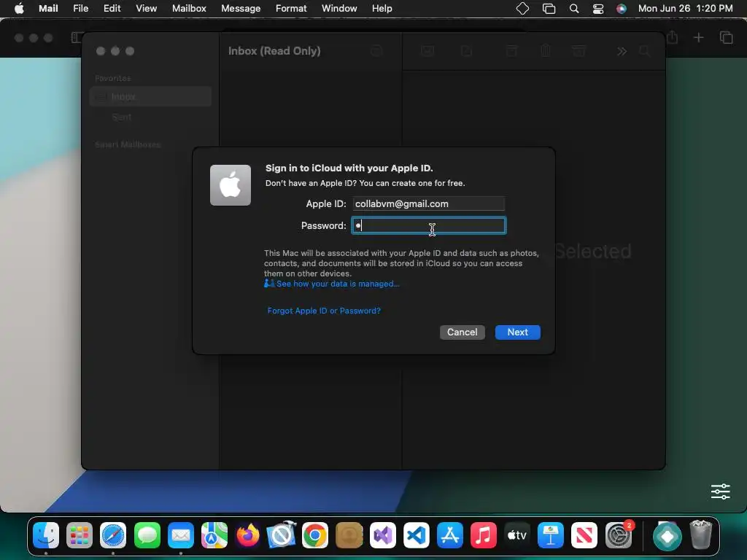Open the Apple menu
Viewport: 747px width, 560px height.
(x=19, y=8)
